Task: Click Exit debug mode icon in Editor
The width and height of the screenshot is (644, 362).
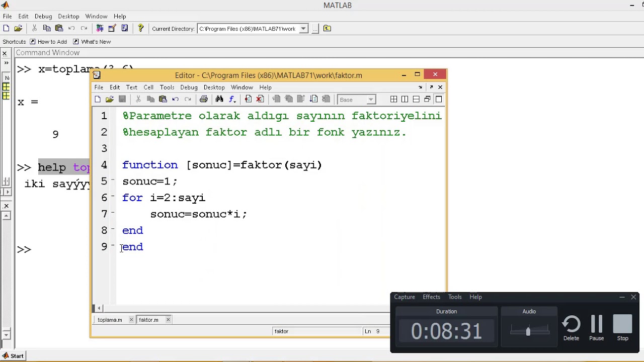Action: coord(326,100)
